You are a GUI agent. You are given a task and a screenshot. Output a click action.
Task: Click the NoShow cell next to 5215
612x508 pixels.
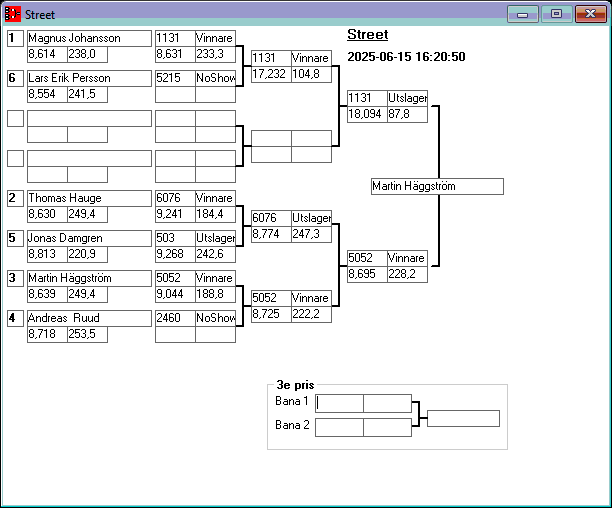tap(215, 78)
